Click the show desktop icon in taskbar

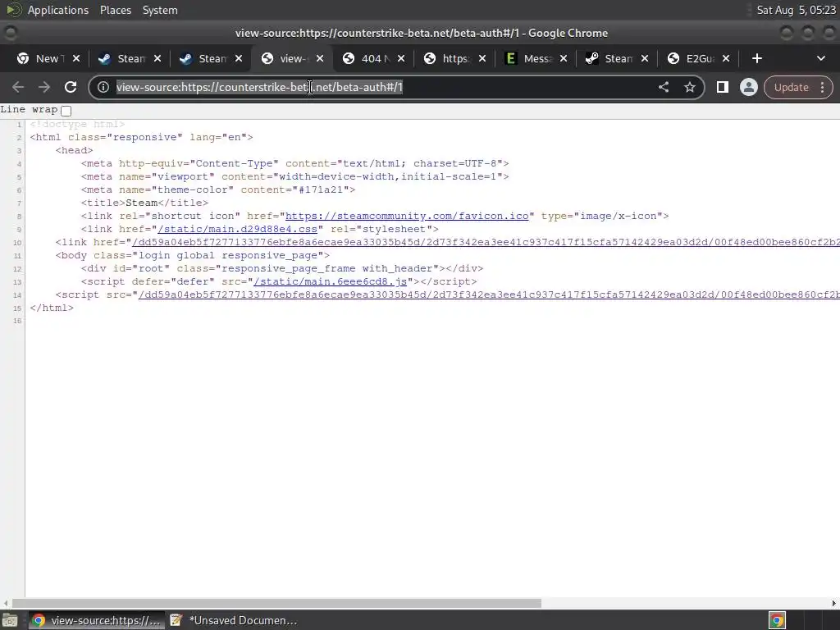coord(10,620)
